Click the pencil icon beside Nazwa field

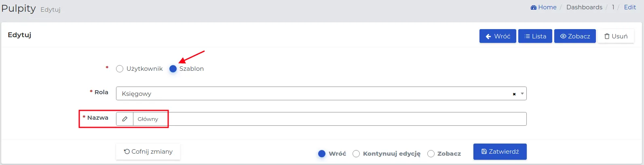(125, 119)
